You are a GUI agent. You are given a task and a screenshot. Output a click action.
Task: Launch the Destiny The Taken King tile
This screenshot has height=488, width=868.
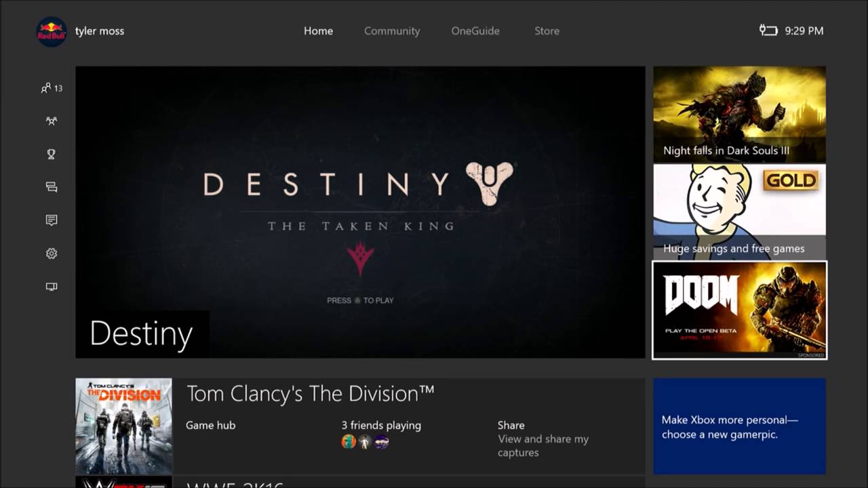360,212
